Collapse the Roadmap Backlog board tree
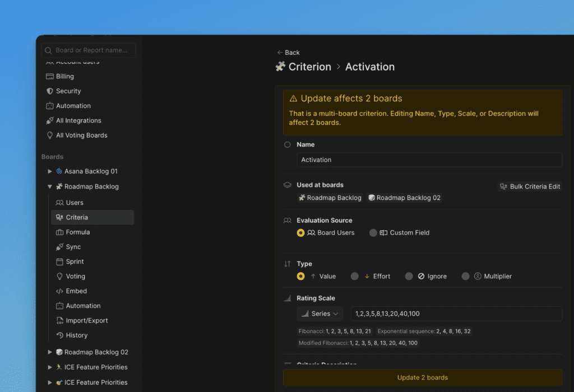This screenshot has height=392, width=574. [50, 187]
